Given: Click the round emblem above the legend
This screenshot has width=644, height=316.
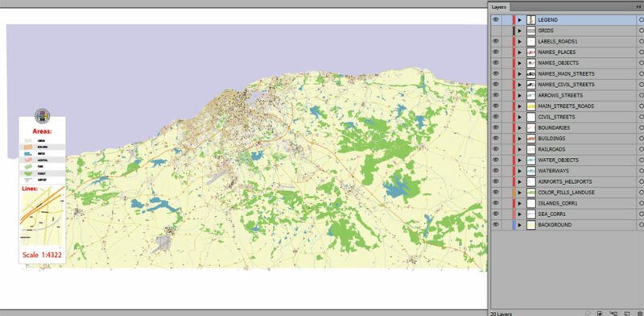Looking at the screenshot, I should point(42,115).
